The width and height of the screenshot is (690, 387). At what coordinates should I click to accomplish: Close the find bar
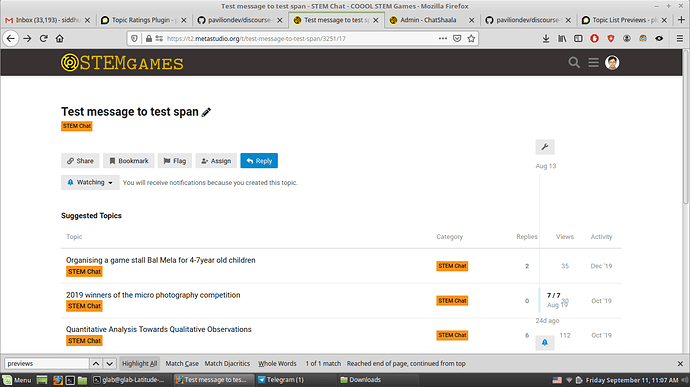point(680,364)
